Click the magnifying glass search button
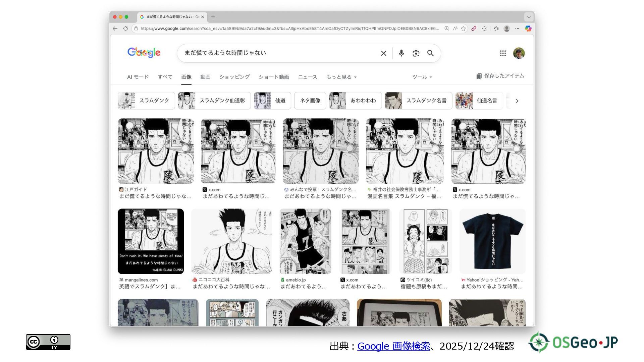 click(x=430, y=53)
